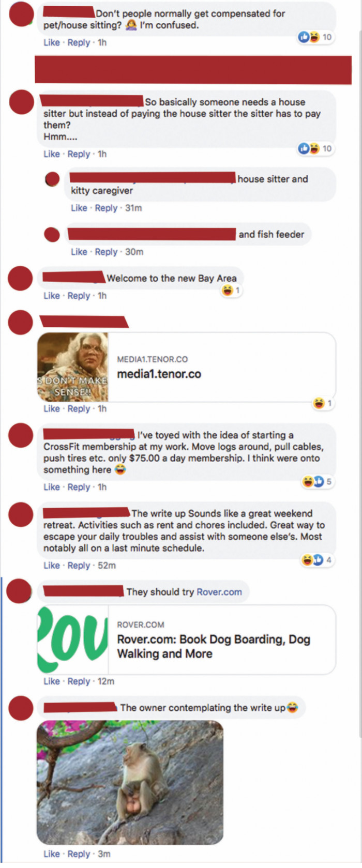
Task: Open reactions on the "I'm confused" comment
Action: (315, 37)
